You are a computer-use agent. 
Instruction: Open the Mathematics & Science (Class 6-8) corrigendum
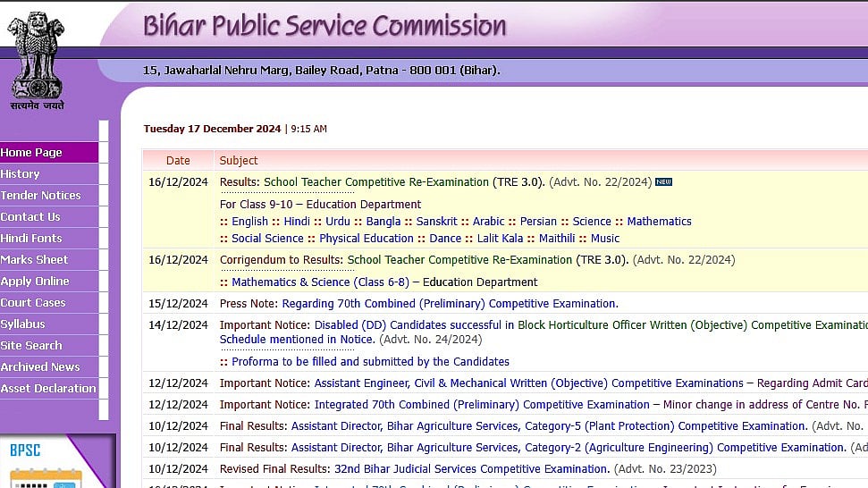[320, 282]
